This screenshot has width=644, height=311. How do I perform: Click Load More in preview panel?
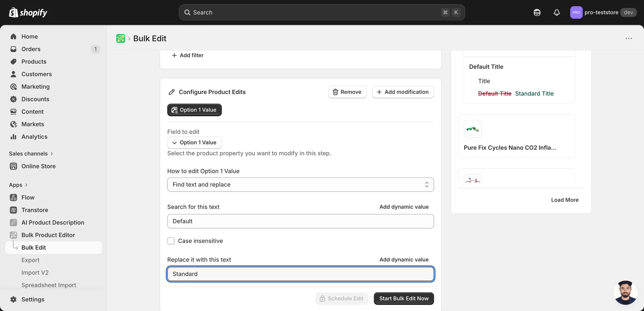[565, 200]
